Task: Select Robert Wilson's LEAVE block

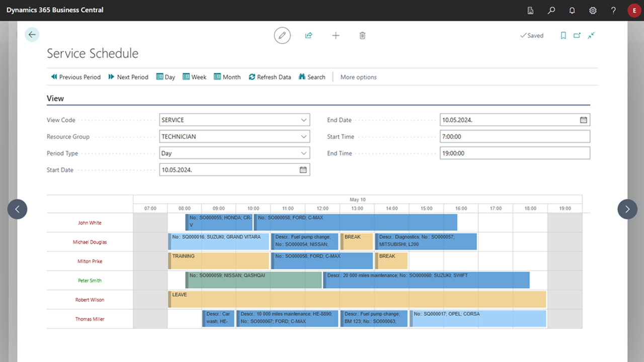Action: point(357,299)
